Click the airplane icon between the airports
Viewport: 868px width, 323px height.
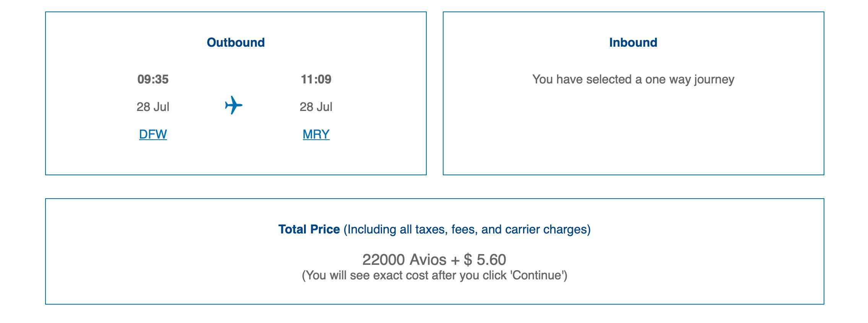(234, 105)
